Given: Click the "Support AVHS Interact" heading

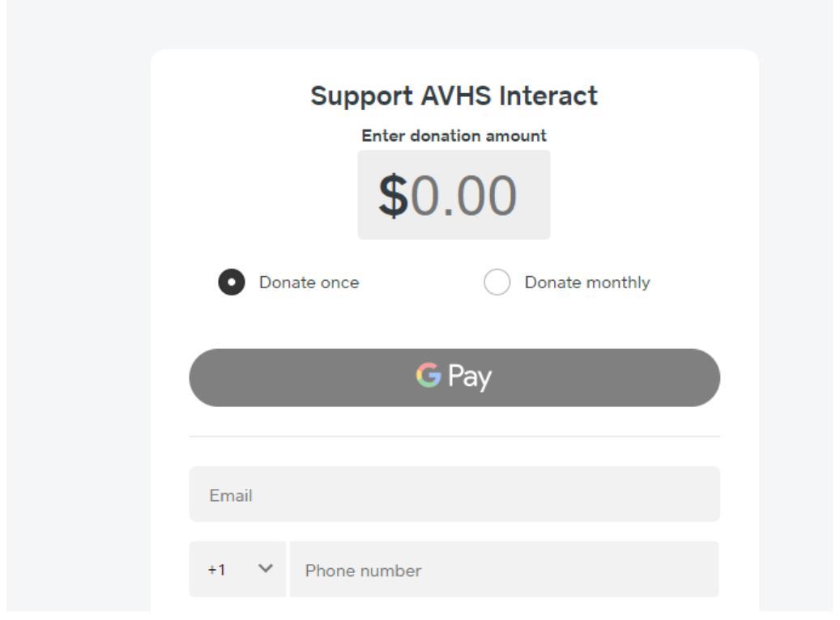Looking at the screenshot, I should pos(454,96).
